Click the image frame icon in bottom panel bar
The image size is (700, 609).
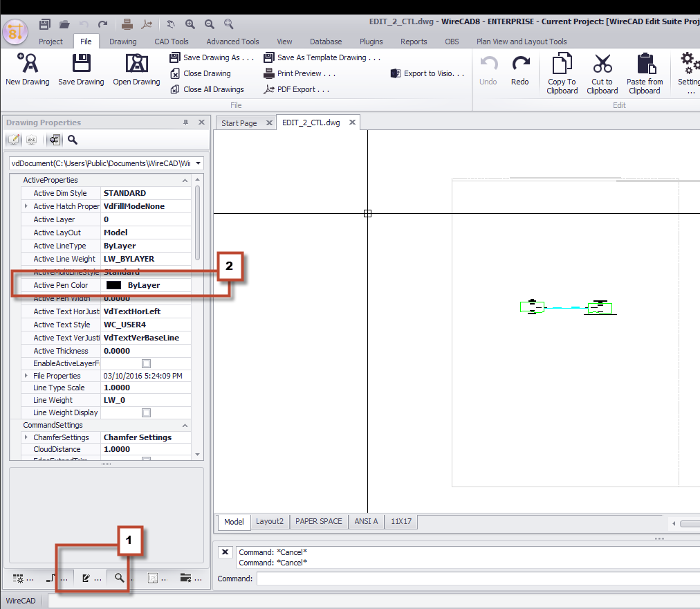[157, 579]
